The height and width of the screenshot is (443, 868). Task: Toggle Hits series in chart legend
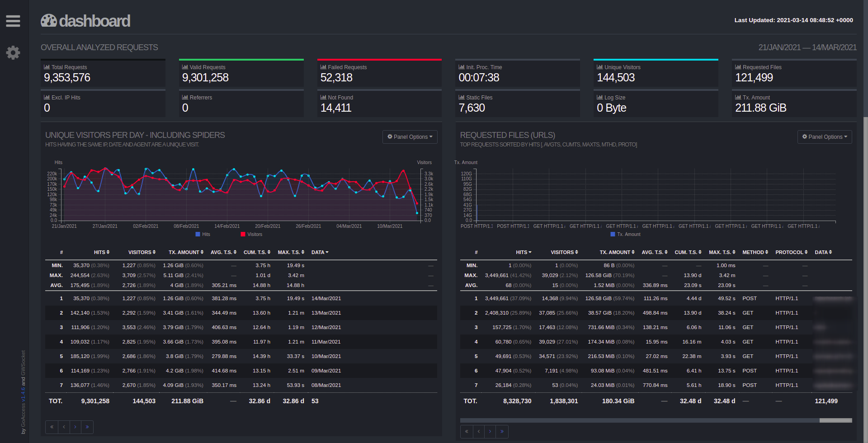click(203, 234)
